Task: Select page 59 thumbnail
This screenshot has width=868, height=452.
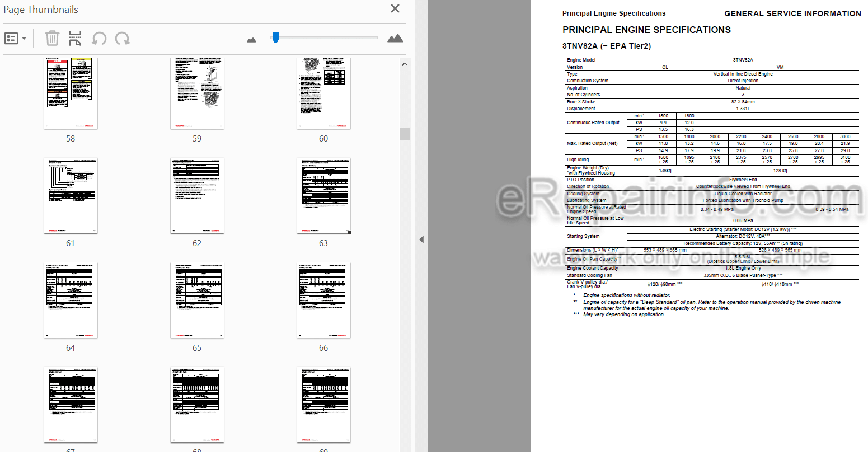Action: click(x=197, y=93)
